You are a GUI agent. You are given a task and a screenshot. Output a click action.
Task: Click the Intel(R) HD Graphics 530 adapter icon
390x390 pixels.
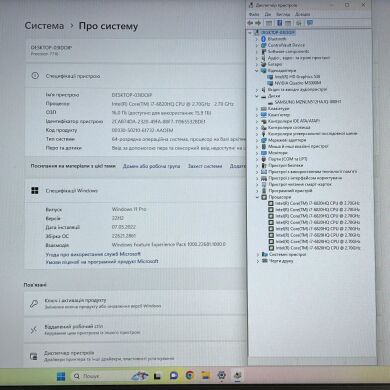click(270, 77)
